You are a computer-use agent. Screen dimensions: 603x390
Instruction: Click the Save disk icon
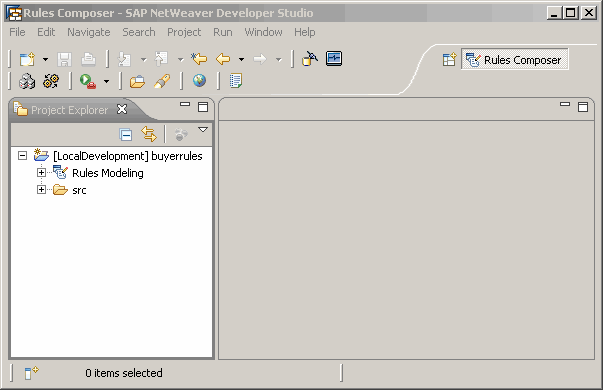(x=65, y=59)
